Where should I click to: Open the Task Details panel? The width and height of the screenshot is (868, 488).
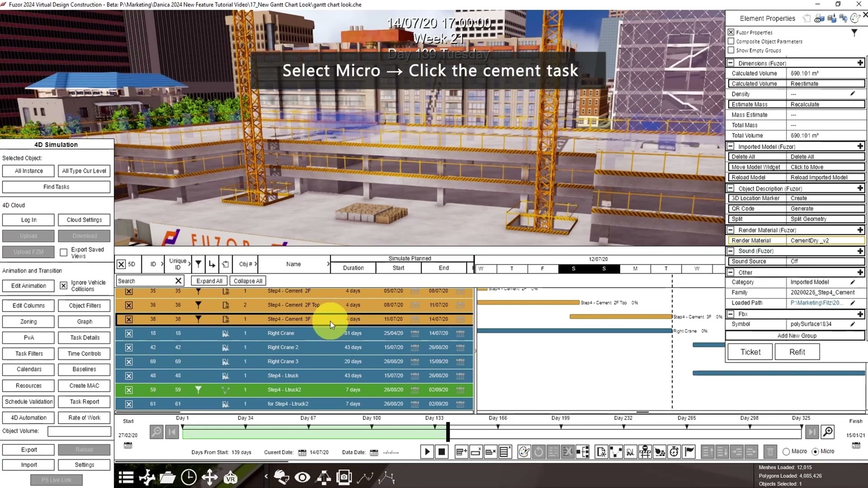click(x=85, y=338)
